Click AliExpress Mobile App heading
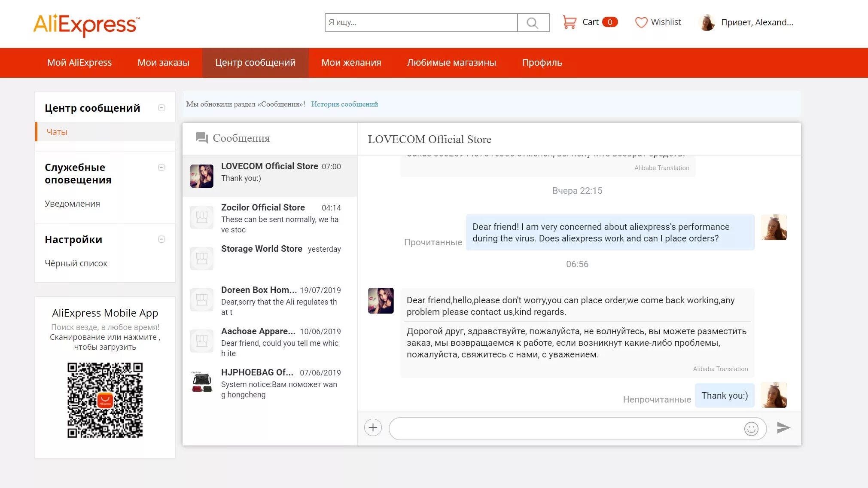 pos(105,313)
